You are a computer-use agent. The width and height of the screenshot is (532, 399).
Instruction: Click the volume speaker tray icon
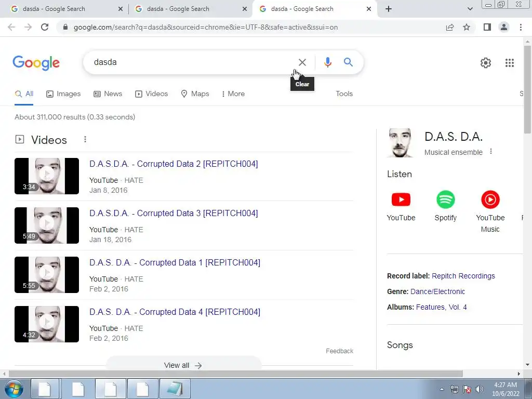point(480,389)
